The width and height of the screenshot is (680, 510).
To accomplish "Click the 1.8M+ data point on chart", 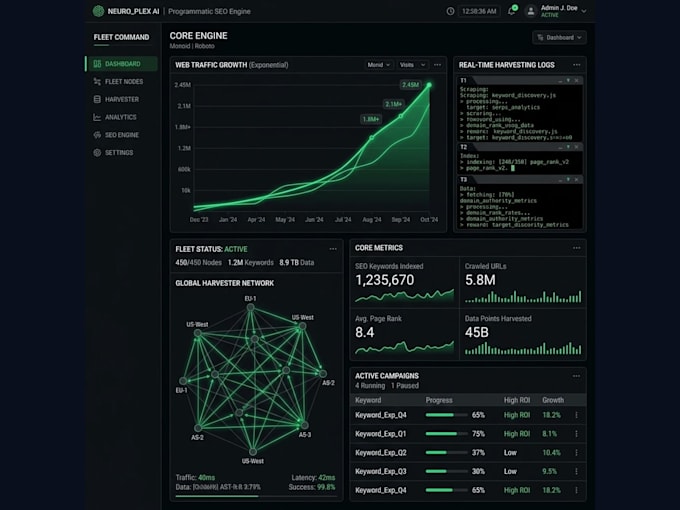I will click(372, 137).
